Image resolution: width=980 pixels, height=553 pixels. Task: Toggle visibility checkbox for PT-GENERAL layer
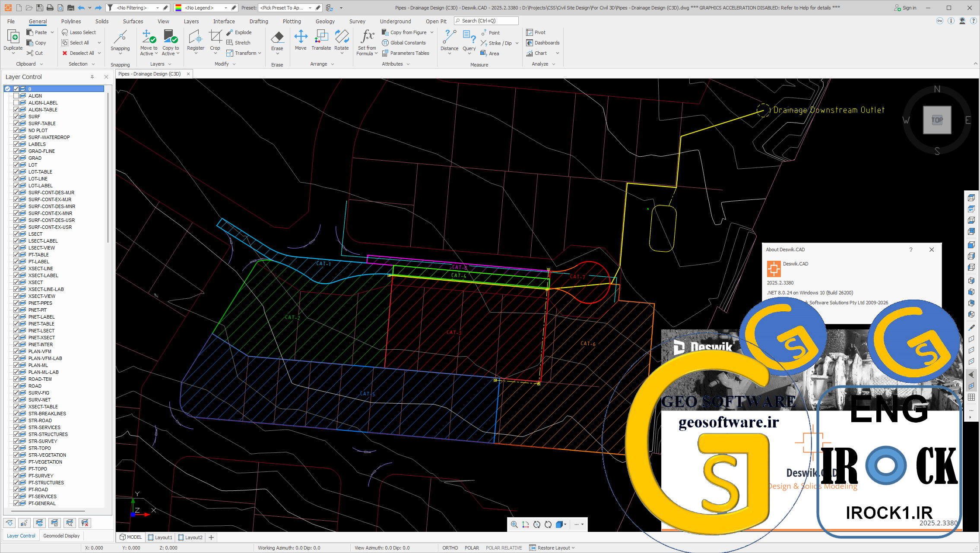(16, 503)
